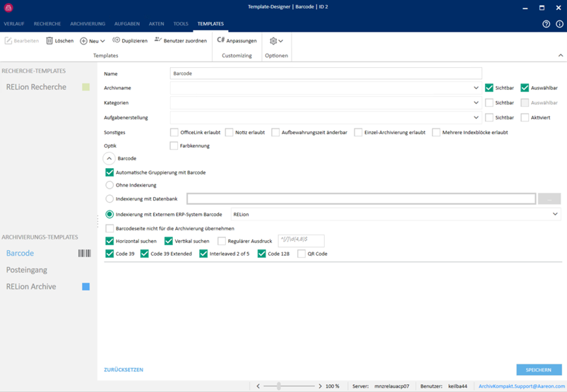567x392 pixels.
Task: Click the info icon at top right
Action: [559, 24]
